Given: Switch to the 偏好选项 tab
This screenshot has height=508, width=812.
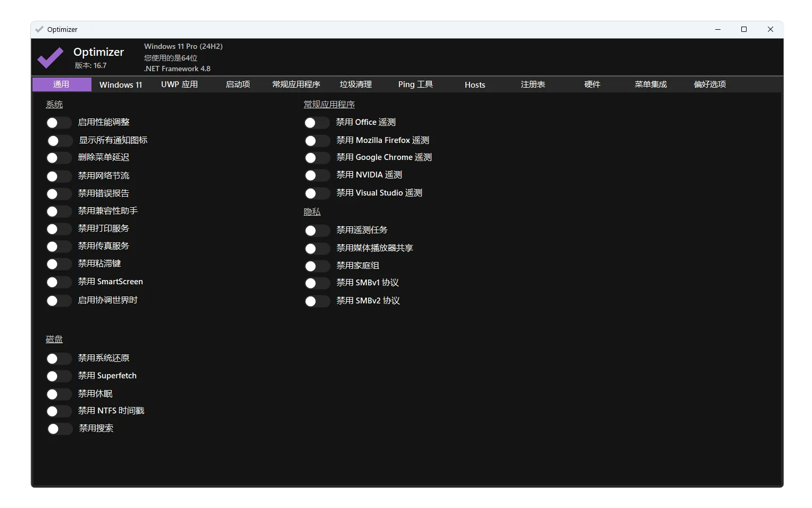Looking at the screenshot, I should coord(710,84).
